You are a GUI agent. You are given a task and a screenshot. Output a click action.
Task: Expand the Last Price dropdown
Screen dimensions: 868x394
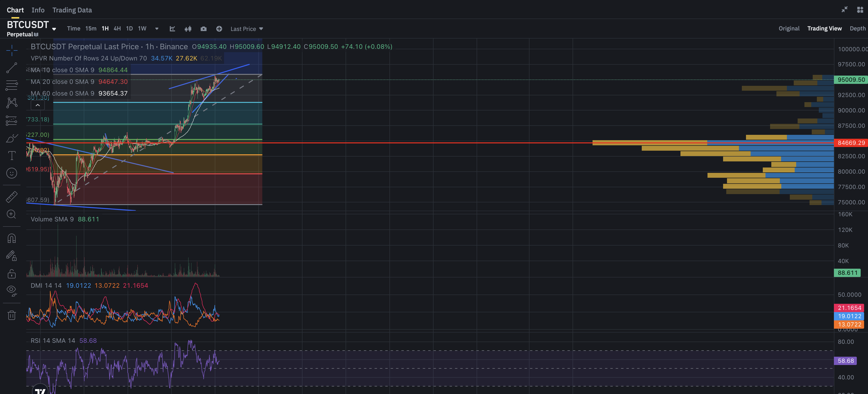[x=246, y=29]
